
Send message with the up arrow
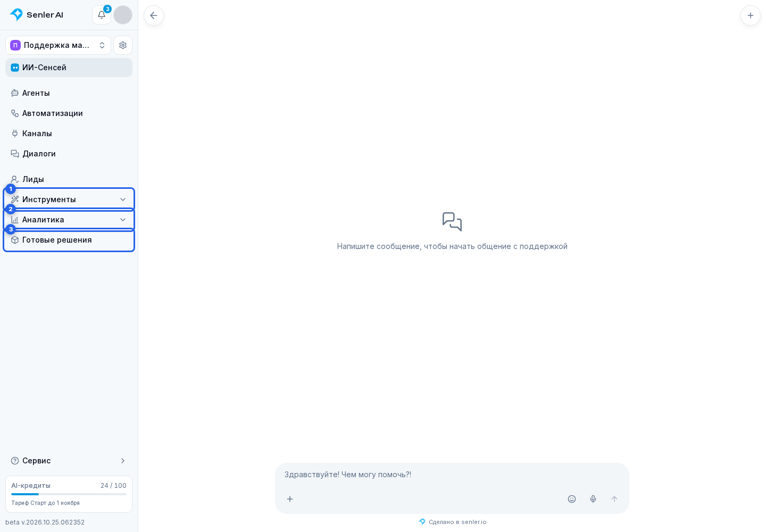click(614, 499)
